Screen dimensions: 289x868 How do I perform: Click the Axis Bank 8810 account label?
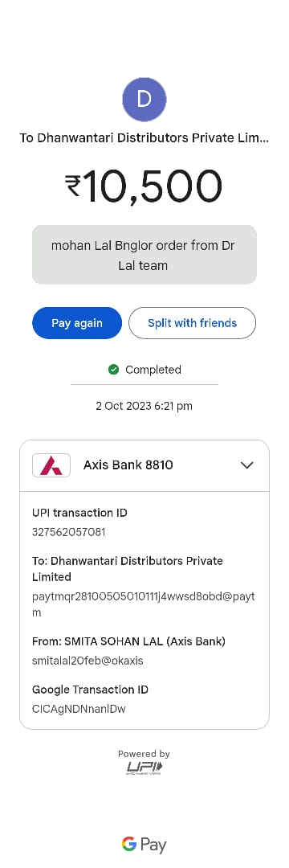coord(128,465)
